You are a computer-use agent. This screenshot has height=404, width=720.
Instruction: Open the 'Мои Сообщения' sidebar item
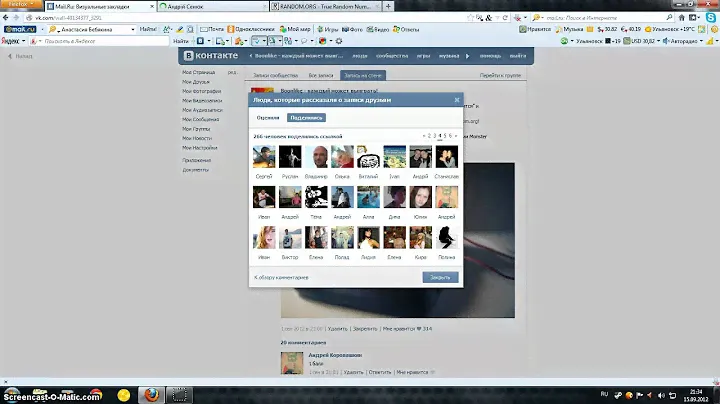[198, 118]
